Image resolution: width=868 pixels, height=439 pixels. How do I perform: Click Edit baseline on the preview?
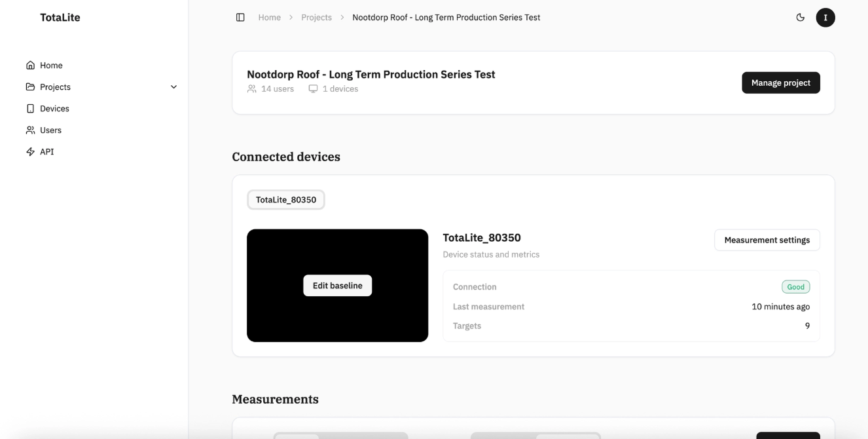click(337, 286)
